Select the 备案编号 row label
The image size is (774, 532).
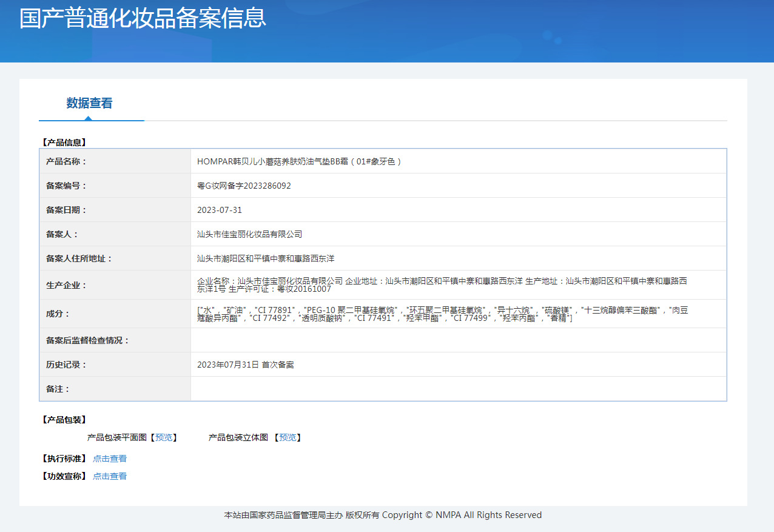coord(67,186)
